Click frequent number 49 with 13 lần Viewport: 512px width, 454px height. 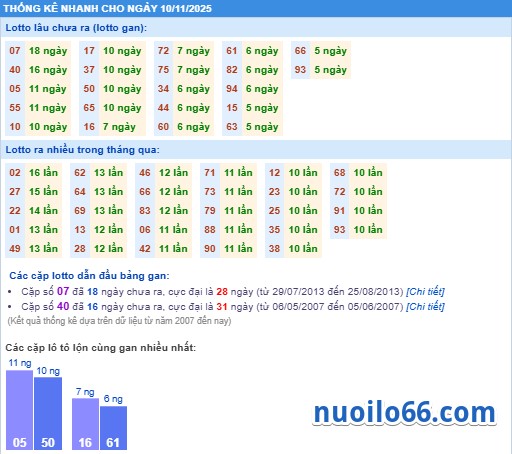[15, 249]
